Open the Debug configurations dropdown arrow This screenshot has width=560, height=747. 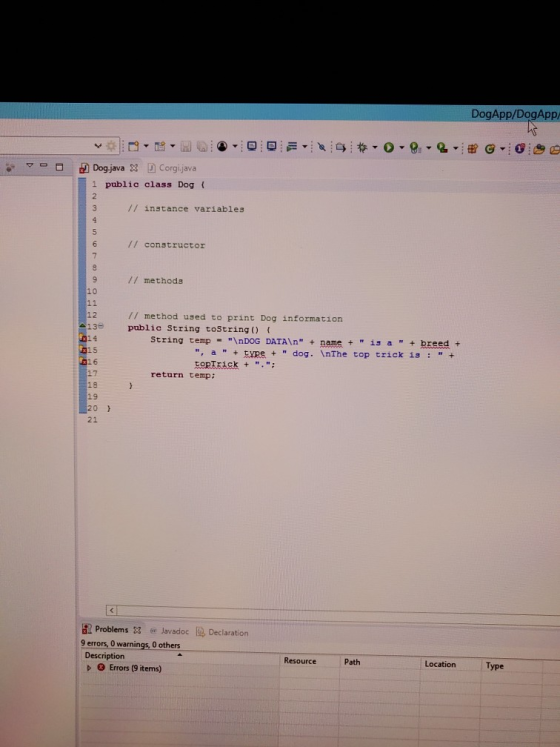[375, 148]
